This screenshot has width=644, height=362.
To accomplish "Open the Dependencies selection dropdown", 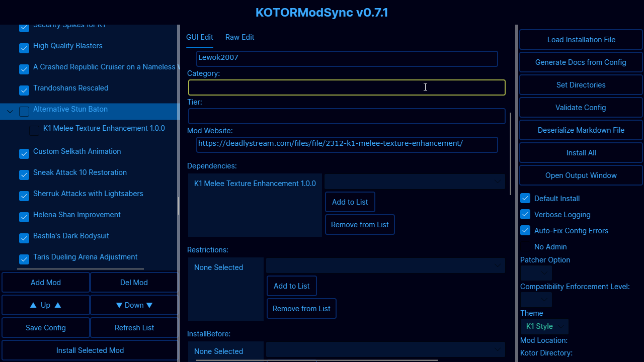I will [415, 182].
